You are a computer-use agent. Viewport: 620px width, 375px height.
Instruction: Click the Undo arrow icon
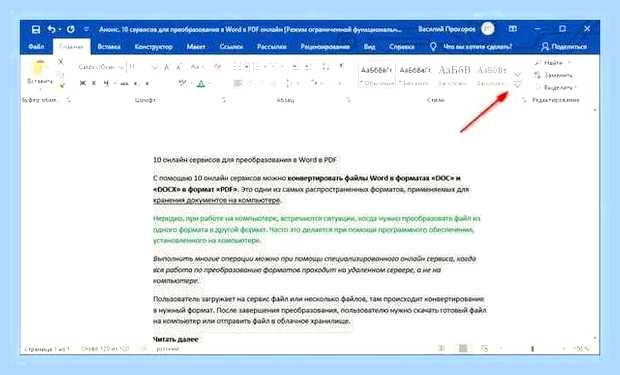(x=51, y=29)
